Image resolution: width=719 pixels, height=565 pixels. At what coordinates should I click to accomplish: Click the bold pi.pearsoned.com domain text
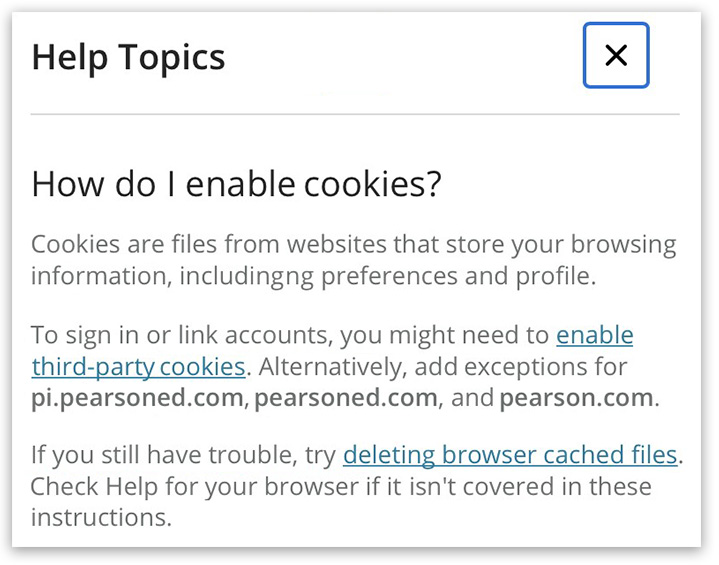[137, 399]
